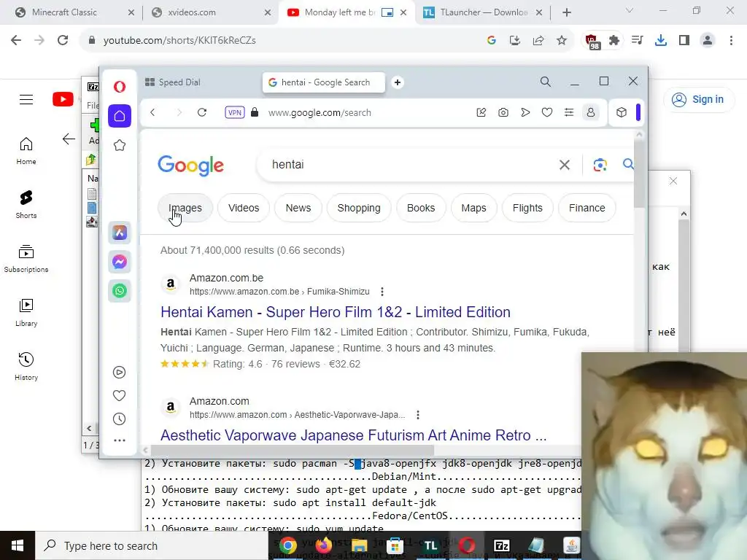Viewport: 747px width, 560px height.
Task: Open YouTube Library in sidebar
Action: 26,313
